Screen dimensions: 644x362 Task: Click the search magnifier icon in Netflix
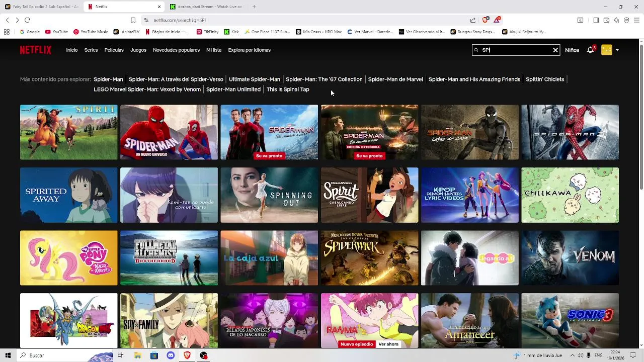point(476,50)
